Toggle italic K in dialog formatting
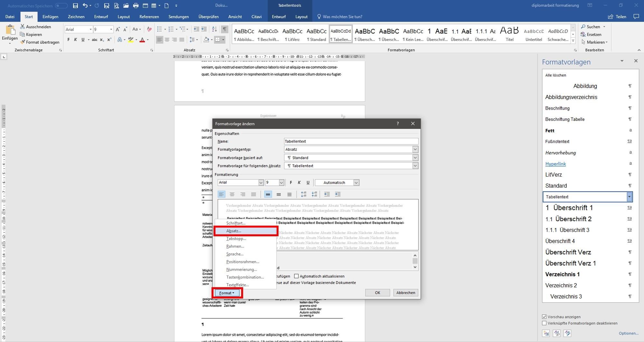Viewport: 644px width, 342px height. [299, 182]
